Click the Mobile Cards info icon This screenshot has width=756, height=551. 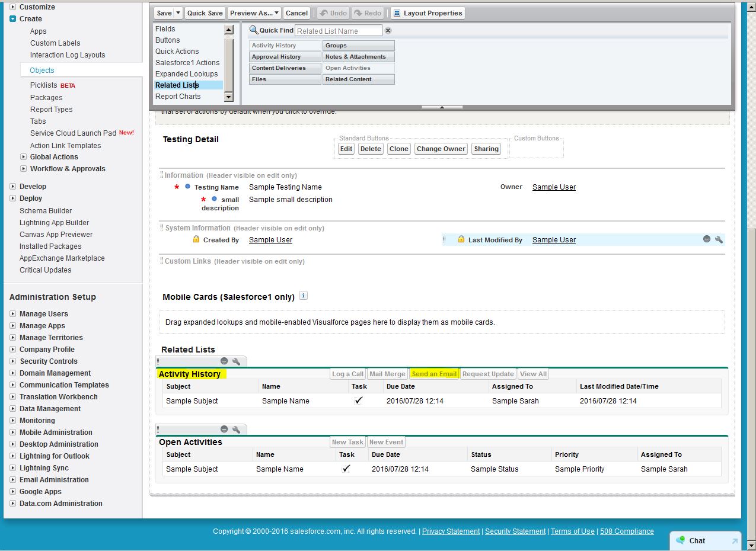[x=303, y=296]
